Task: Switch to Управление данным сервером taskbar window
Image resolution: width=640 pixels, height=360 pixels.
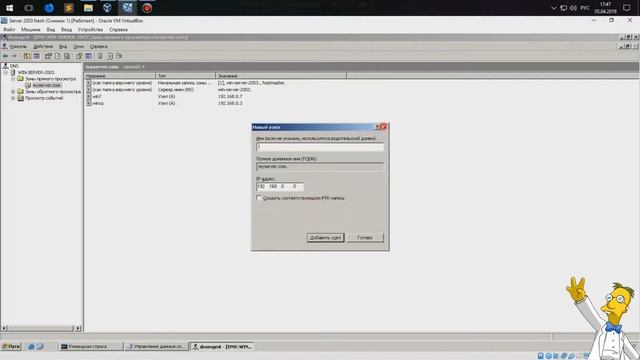Action: (x=157, y=347)
